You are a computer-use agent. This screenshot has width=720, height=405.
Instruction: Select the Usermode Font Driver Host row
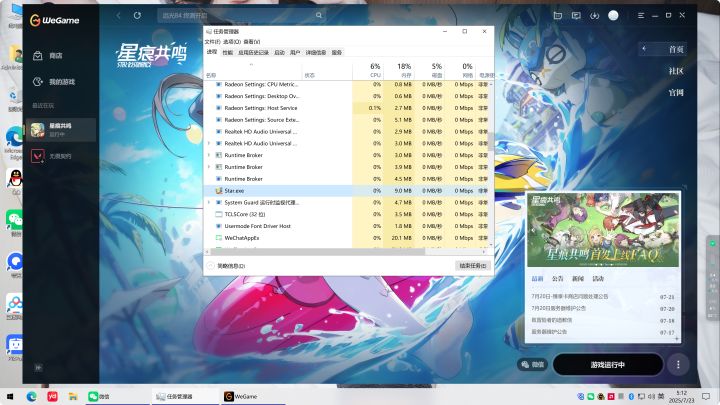click(x=348, y=226)
